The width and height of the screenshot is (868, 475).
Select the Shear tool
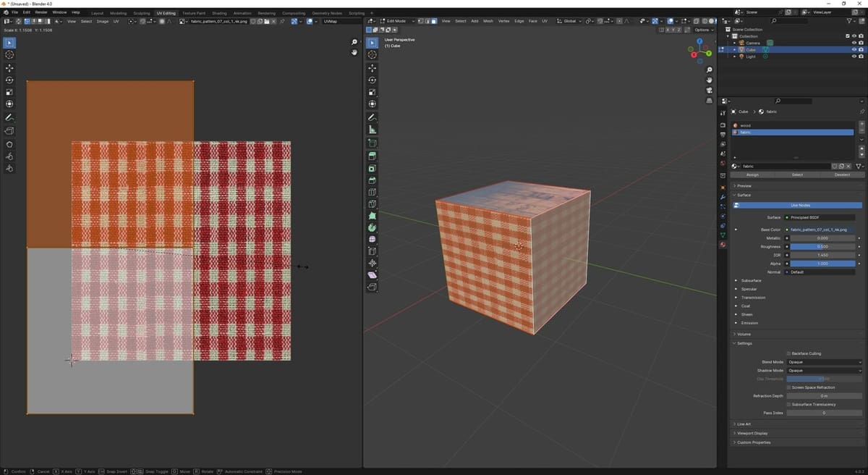coord(372,275)
